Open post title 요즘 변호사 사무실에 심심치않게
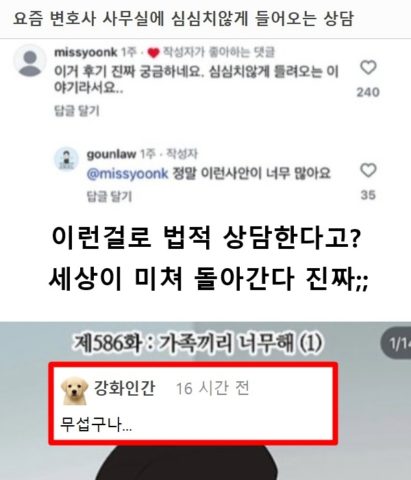Viewport: 411px width, 480px height. [183, 18]
